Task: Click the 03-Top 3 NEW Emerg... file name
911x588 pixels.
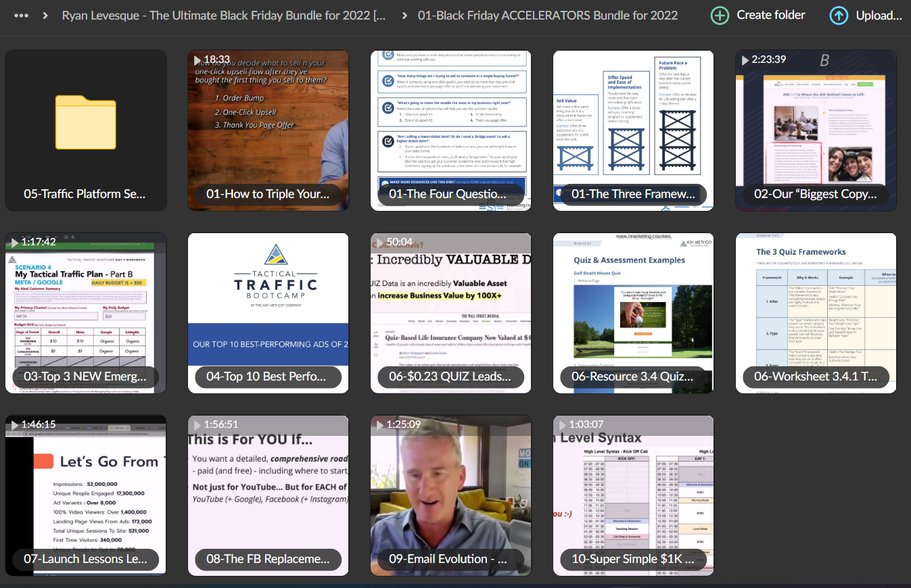Action: [85, 376]
